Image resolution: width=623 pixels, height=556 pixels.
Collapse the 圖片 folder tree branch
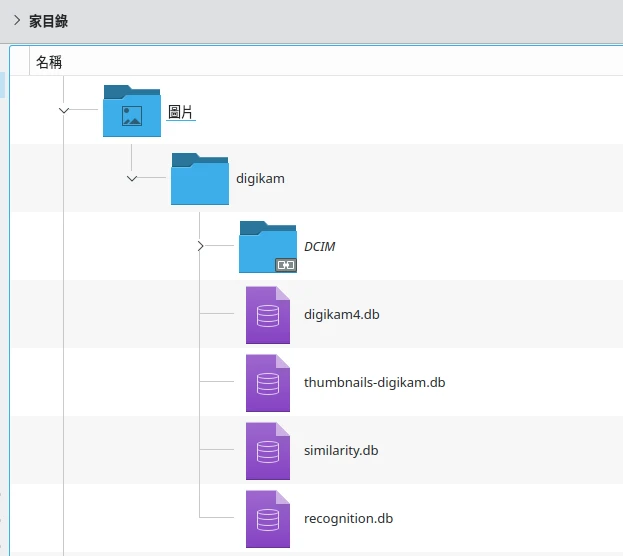coord(64,110)
